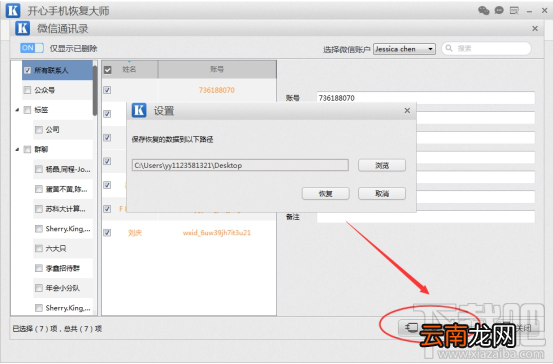553x364 pixels.
Task: Click the search input field
Action: (486, 48)
